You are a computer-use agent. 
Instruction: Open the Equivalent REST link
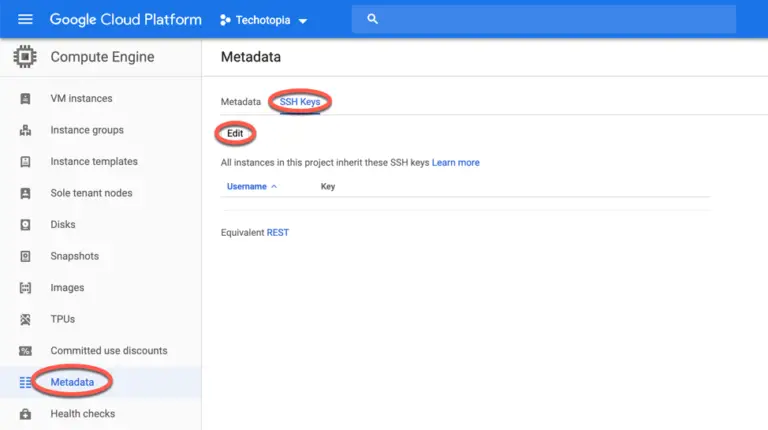[277, 232]
